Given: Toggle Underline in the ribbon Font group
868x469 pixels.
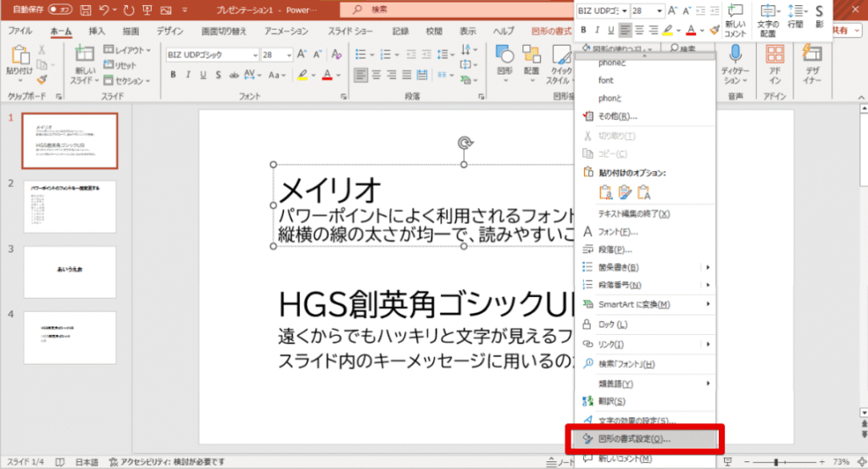Looking at the screenshot, I should (203, 75).
